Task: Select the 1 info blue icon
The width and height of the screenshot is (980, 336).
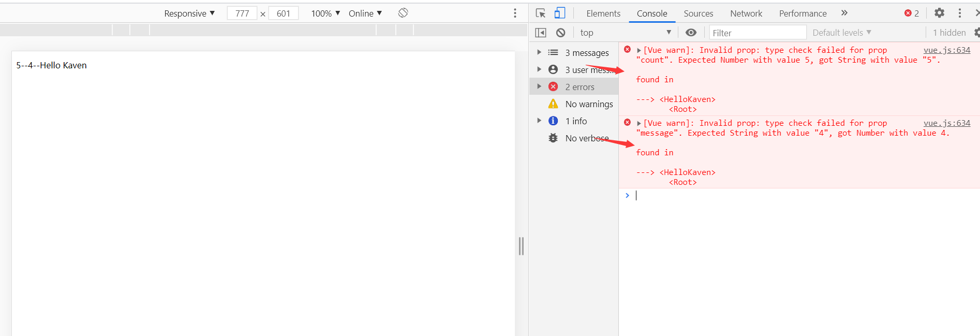Action: pos(553,121)
